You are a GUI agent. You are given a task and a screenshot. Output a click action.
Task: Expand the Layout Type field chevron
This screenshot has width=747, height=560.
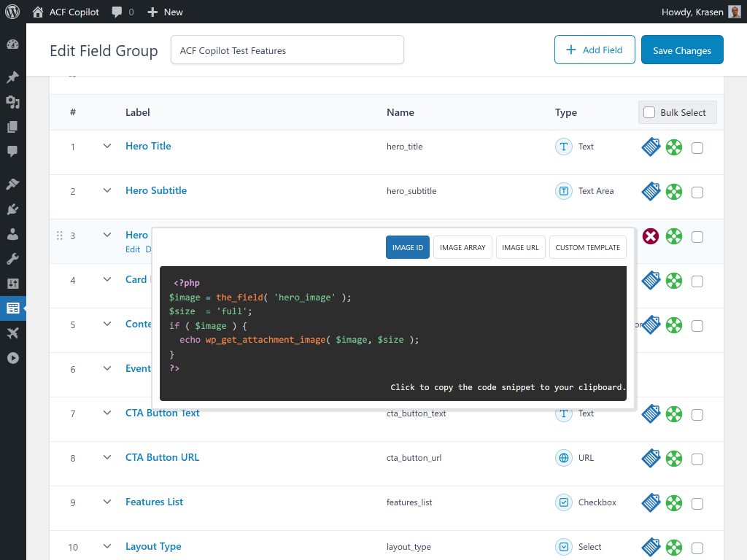pyautogui.click(x=107, y=546)
